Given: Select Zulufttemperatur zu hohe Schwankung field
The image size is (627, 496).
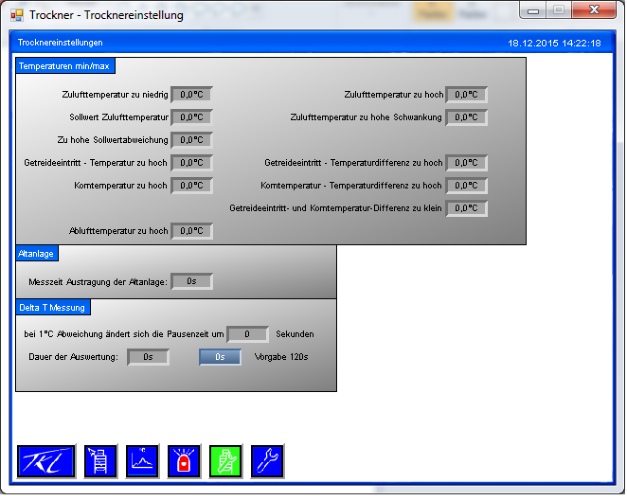Looking at the screenshot, I should click(x=466, y=117).
